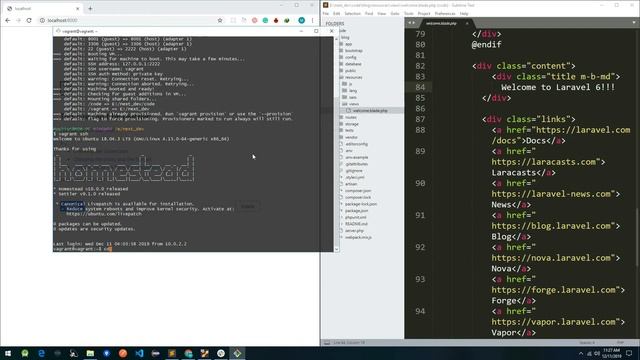Open the Find menu in Sublime Text

coord(369,13)
